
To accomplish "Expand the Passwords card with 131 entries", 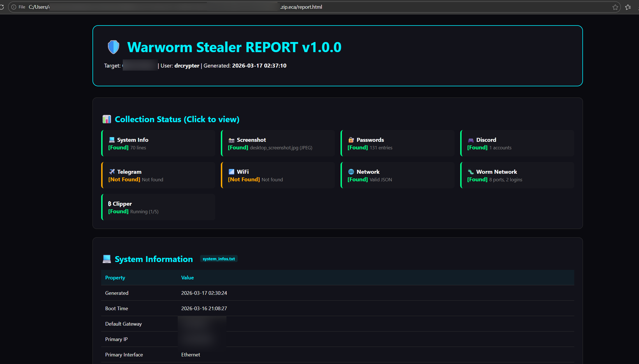I will click(397, 143).
